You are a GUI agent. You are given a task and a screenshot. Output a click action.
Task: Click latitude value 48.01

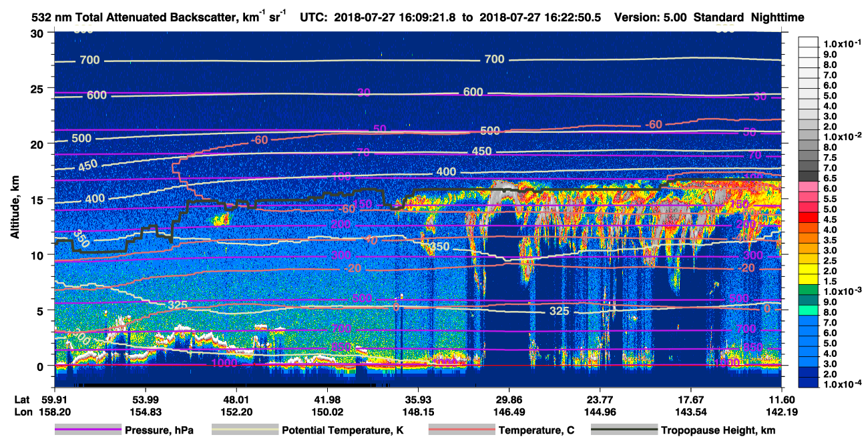click(x=236, y=399)
